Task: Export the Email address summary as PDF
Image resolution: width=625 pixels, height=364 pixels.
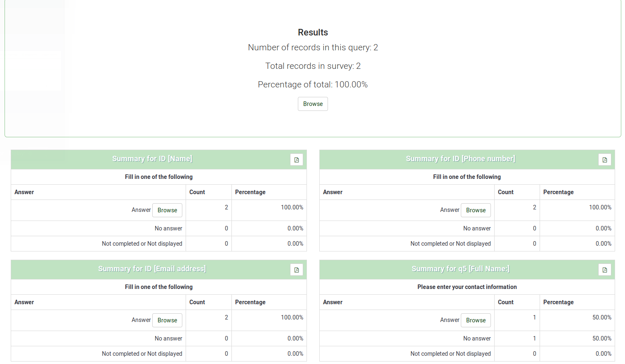Action: [x=296, y=270]
